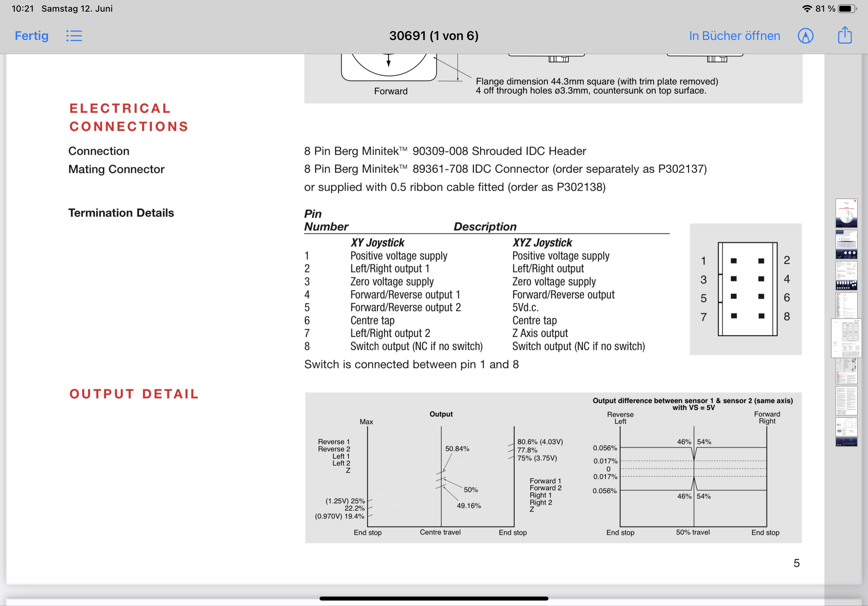Tap the document title 30691 (1 von 6)

click(x=434, y=36)
